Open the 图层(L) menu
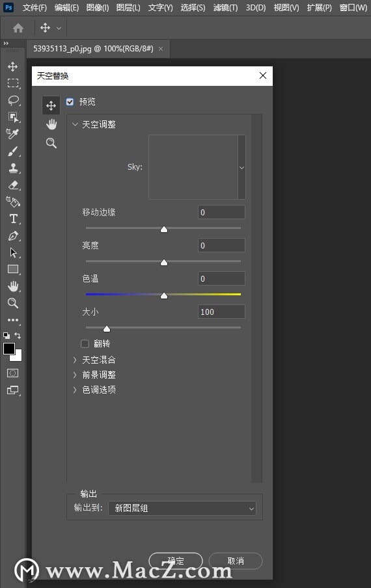The height and width of the screenshot is (588, 371). [x=128, y=8]
